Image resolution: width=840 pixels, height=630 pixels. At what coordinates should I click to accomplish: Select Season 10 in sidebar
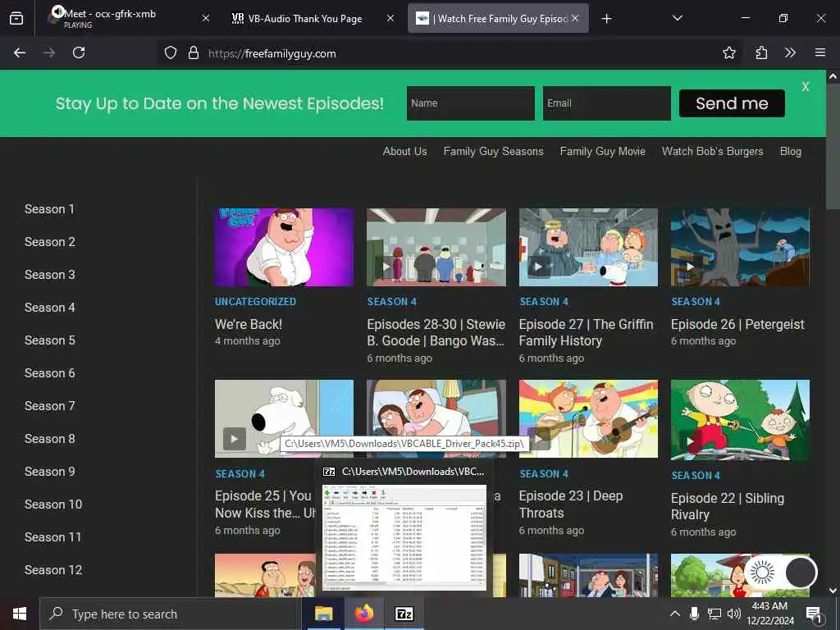53,504
